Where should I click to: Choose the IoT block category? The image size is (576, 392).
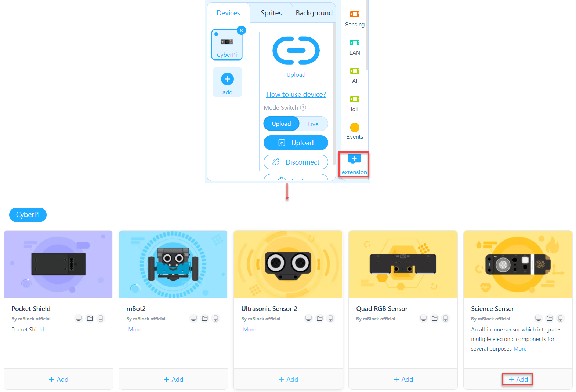point(354,103)
